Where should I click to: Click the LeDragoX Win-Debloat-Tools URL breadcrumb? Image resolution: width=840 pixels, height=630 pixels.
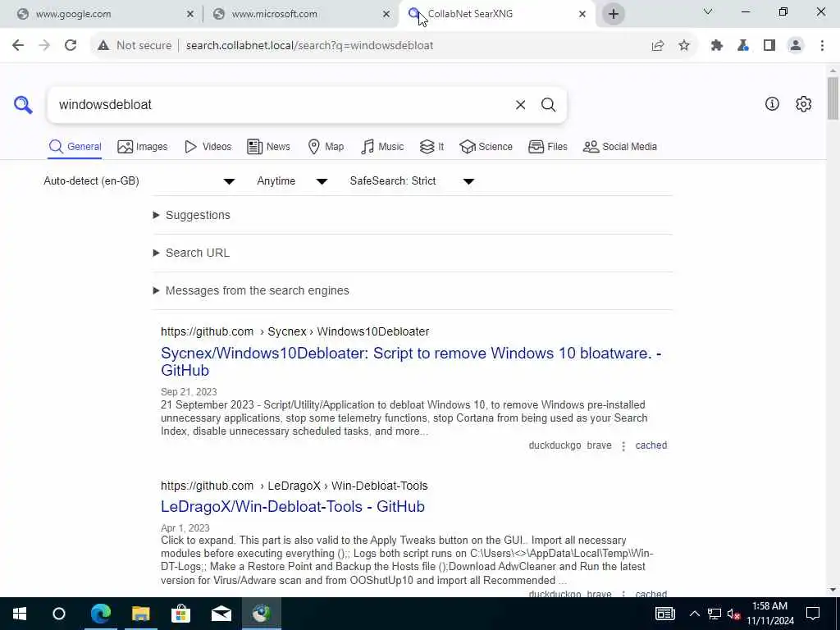[x=294, y=486]
